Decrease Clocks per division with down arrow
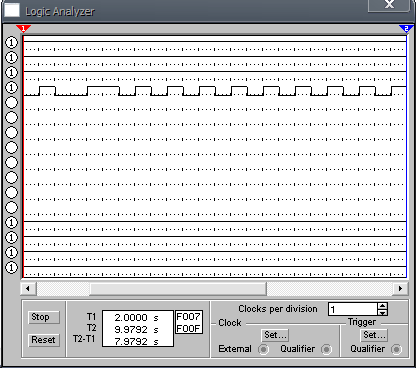 [x=383, y=313]
